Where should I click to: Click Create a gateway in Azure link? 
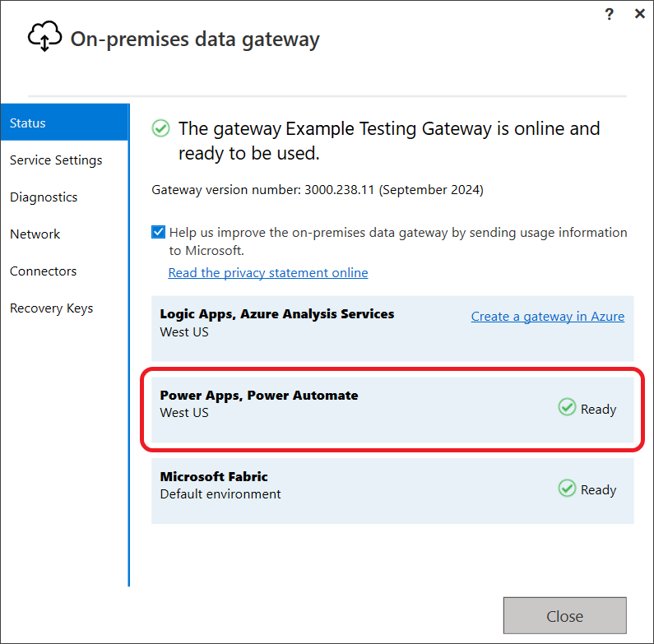tap(547, 317)
